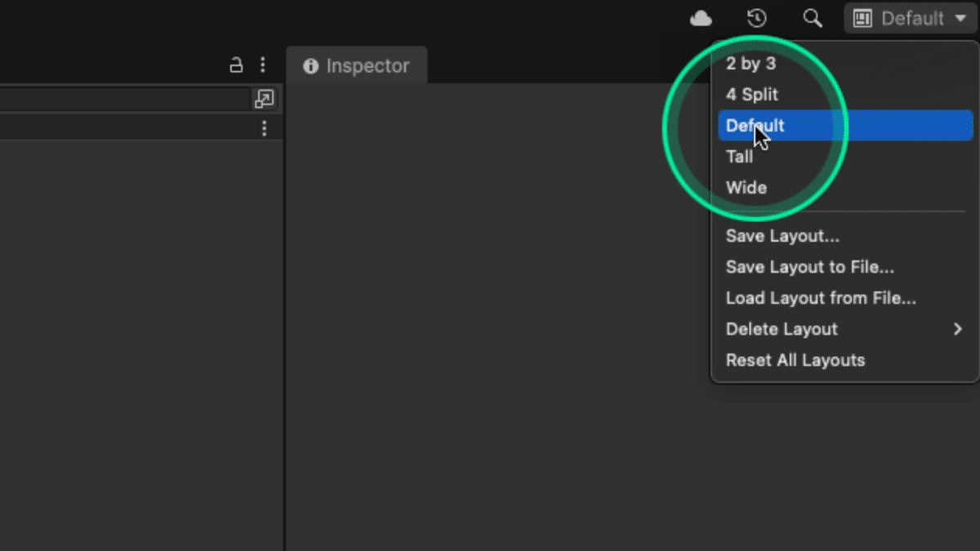Viewport: 980px width, 551px height.
Task: Switch to the Inspector tab
Action: [357, 66]
